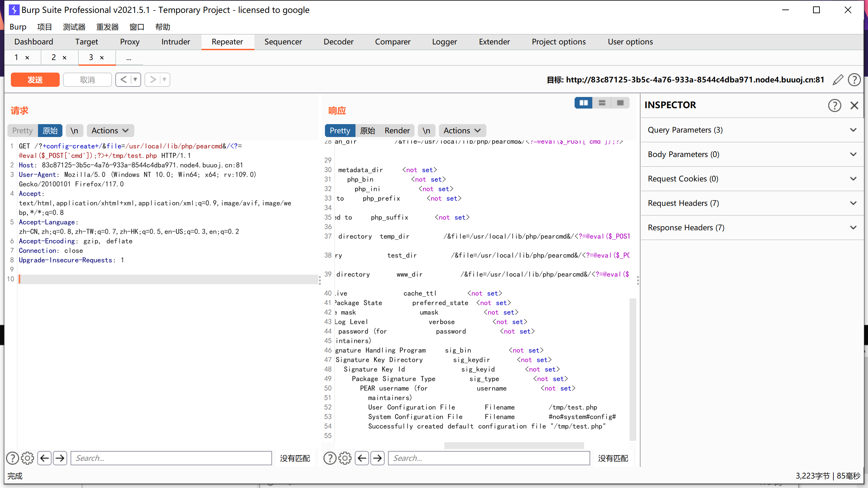This screenshot has width=868, height=488.
Task: Open the Comparer tab
Action: pos(392,42)
